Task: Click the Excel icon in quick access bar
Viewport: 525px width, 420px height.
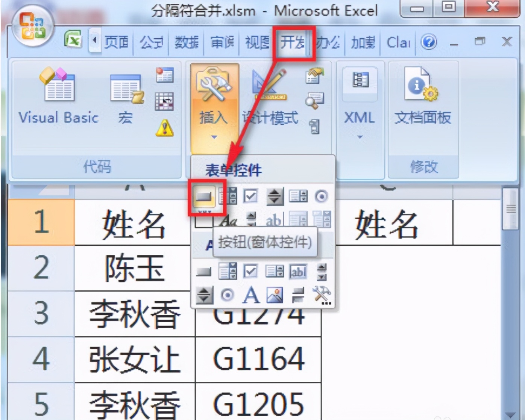Action: point(73,39)
